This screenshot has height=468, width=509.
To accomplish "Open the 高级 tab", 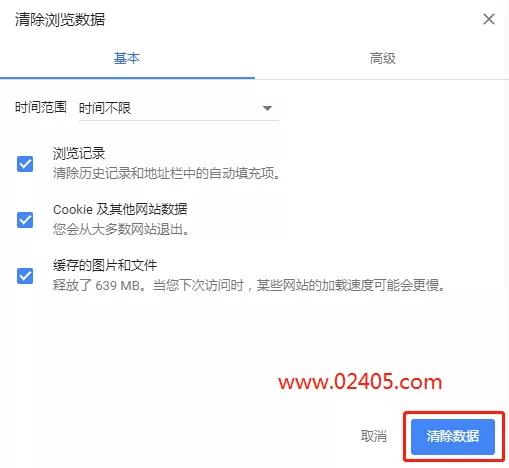I will (382, 58).
